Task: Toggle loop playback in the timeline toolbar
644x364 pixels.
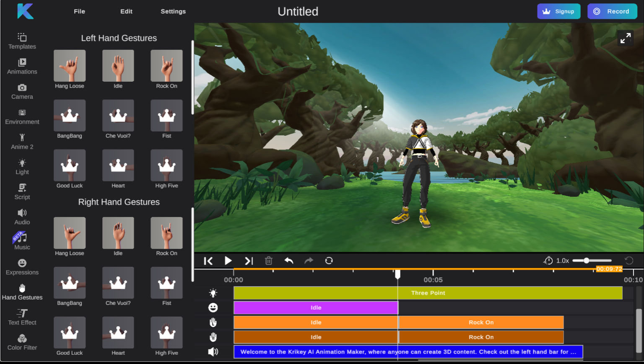Action: (x=329, y=260)
